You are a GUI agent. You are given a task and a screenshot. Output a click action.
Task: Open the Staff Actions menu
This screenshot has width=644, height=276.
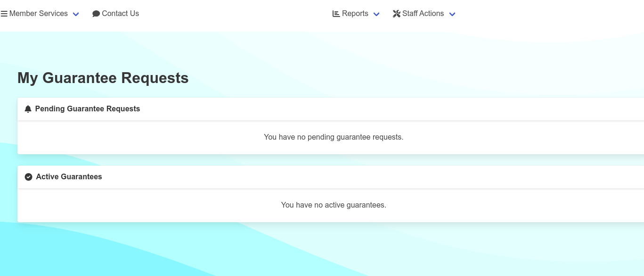424,14
